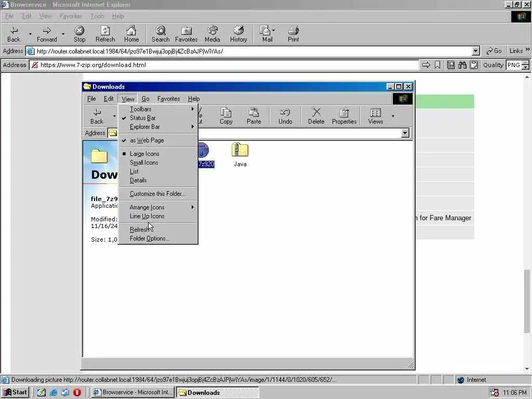Select the highlighted 7z920 file label
This screenshot has height=399, width=532.
click(x=206, y=164)
